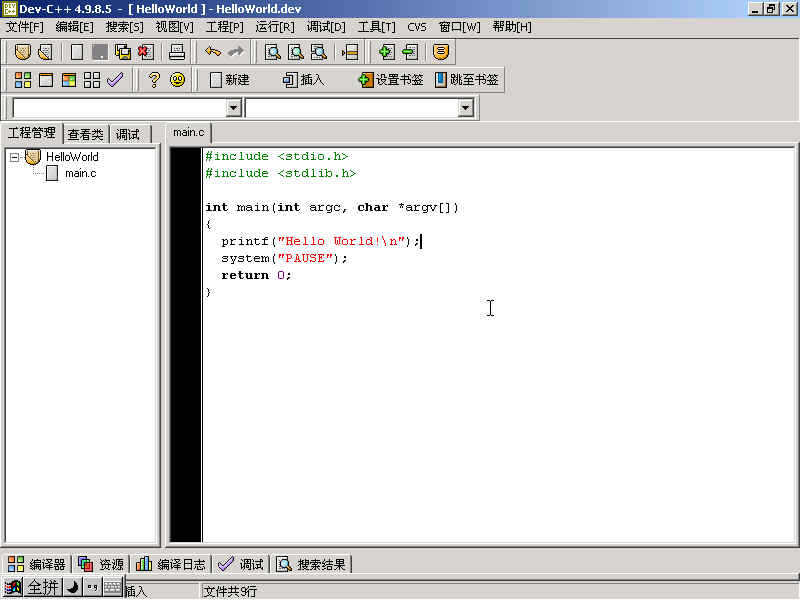Click the Compile icon with four colored squares
800x600 pixels.
(23, 80)
